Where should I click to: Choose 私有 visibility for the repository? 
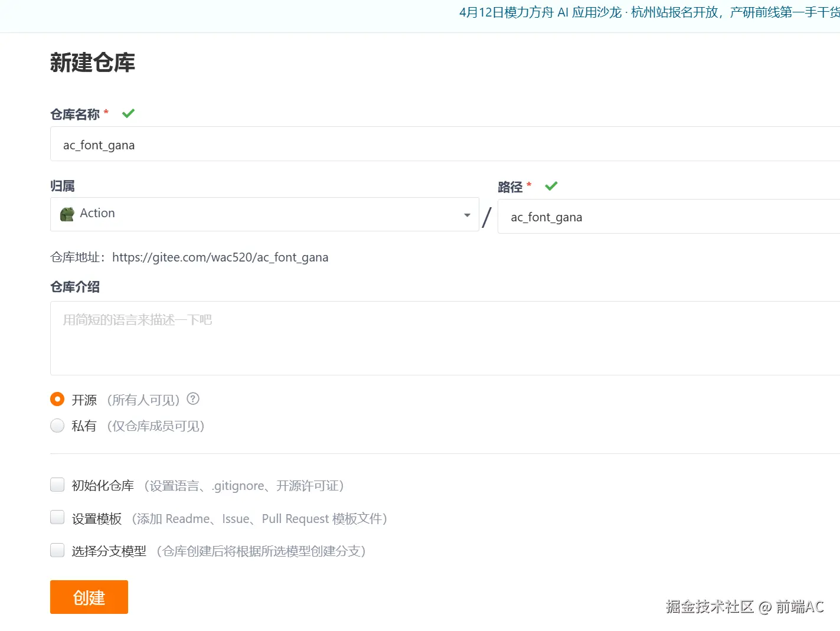pyautogui.click(x=57, y=425)
